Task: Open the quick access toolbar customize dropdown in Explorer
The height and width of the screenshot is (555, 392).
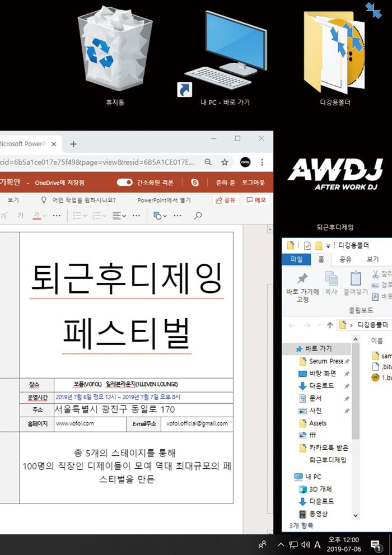Action: click(328, 246)
